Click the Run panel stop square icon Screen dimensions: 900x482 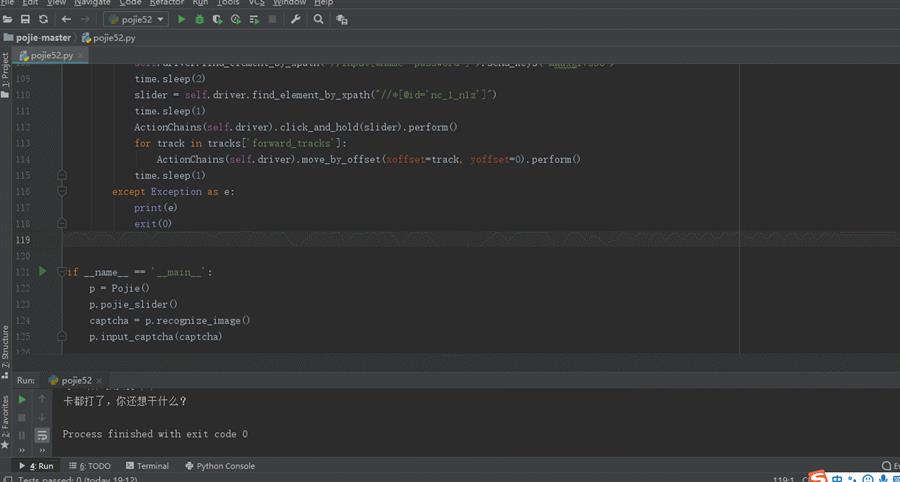[22, 417]
